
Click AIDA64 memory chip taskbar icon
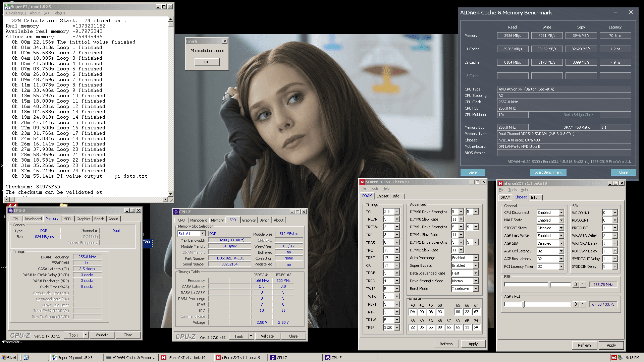point(109,358)
